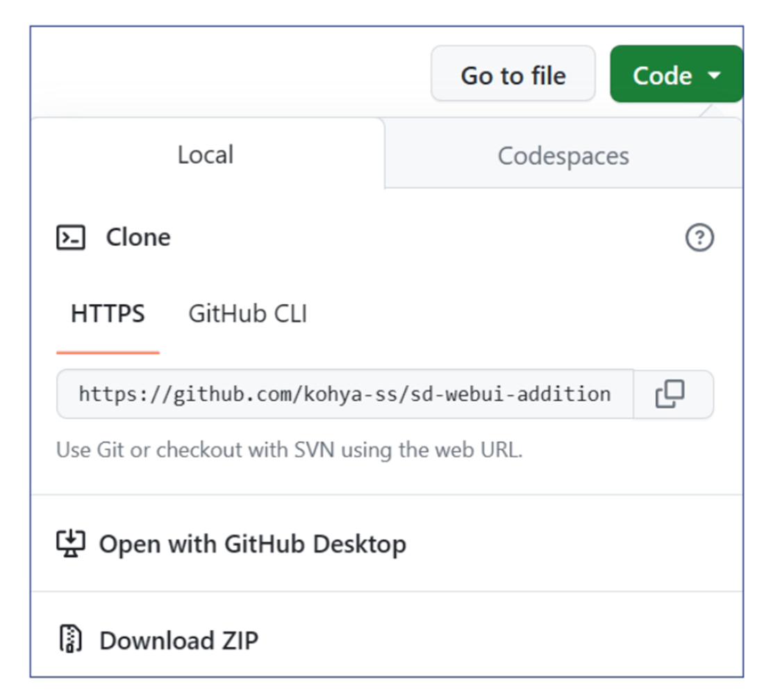The height and width of the screenshot is (700, 764).
Task: Click the Clone terminal icon
Action: point(71,237)
